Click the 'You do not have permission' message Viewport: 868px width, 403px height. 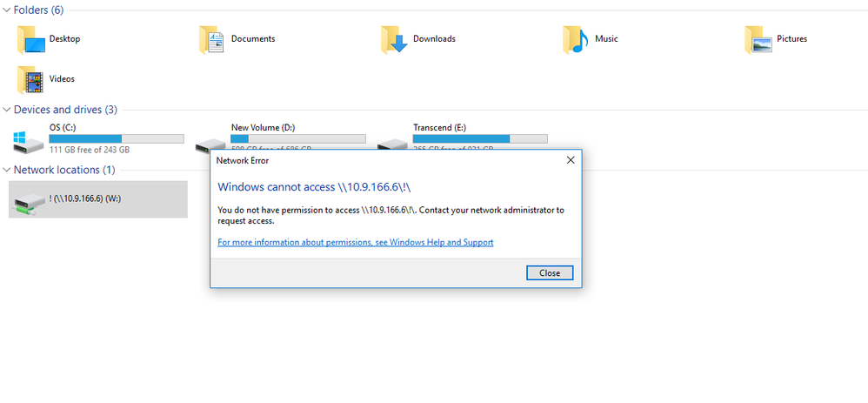(391, 216)
